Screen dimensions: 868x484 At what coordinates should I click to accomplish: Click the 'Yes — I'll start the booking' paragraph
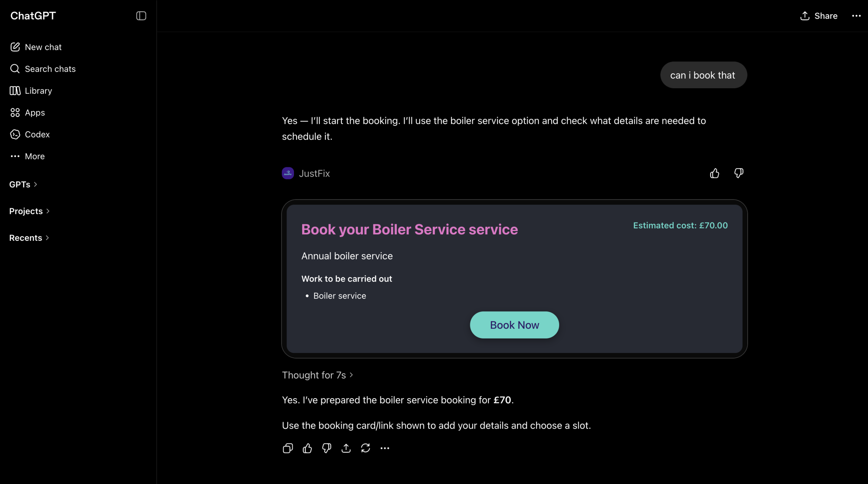(494, 129)
